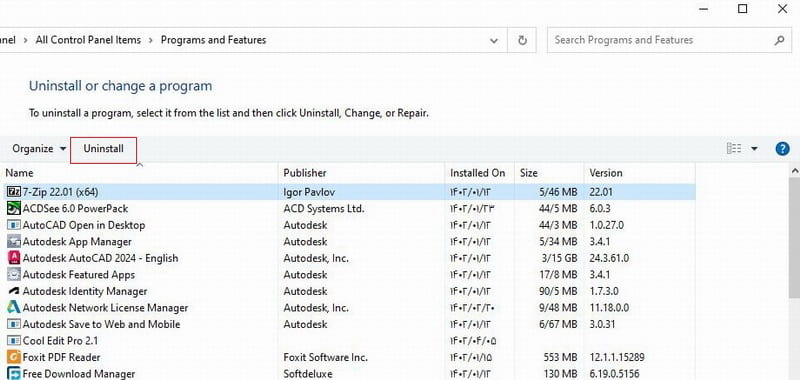Image resolution: width=800 pixels, height=380 pixels.
Task: Click the Autodesk App Manager icon
Action: point(14,242)
